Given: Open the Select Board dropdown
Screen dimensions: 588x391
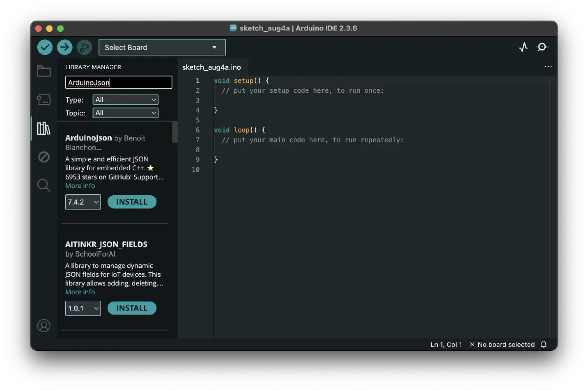Looking at the screenshot, I should 162,47.
